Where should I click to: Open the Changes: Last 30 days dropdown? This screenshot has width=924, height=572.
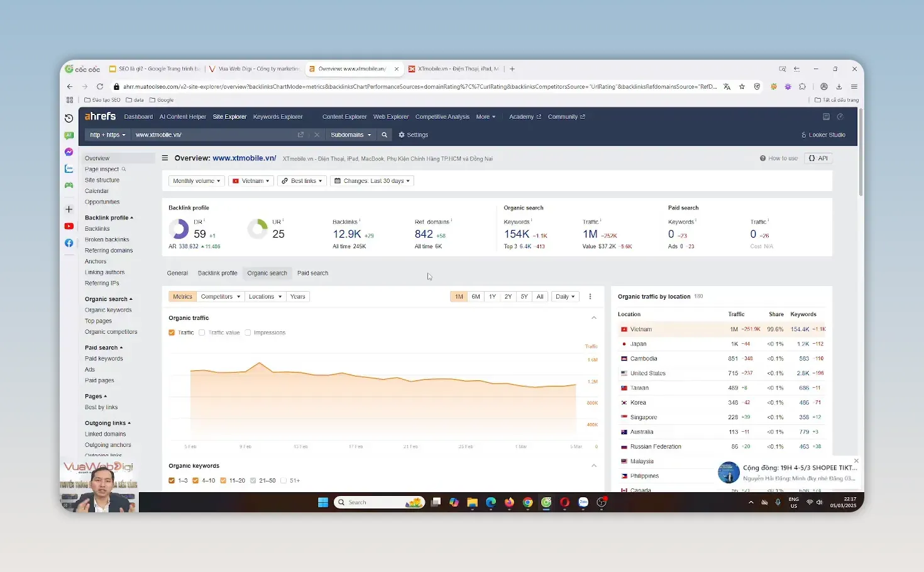click(x=372, y=181)
